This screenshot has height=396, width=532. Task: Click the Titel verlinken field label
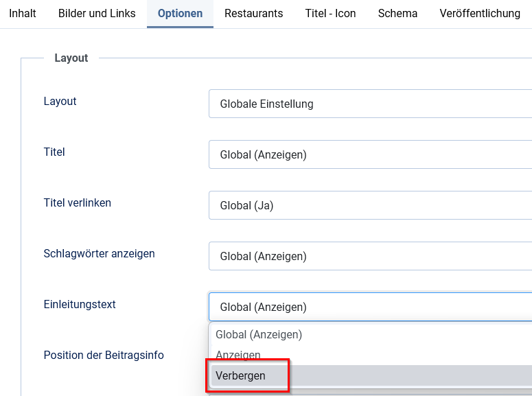[x=78, y=203]
